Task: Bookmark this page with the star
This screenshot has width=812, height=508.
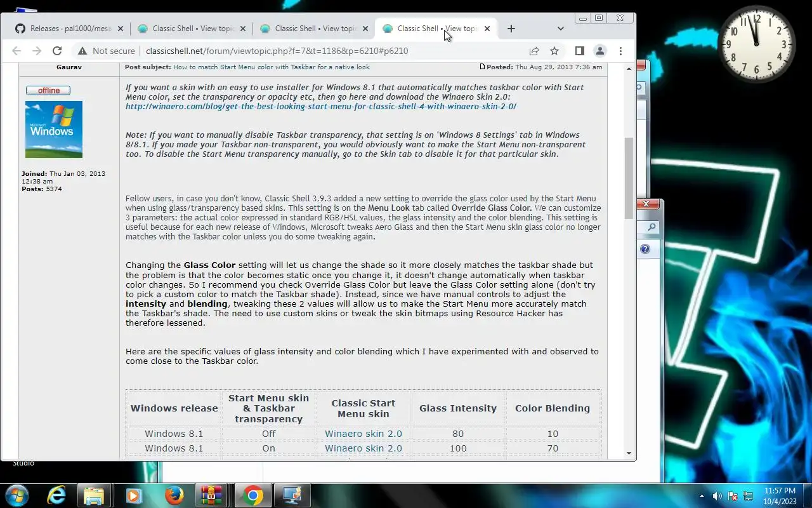Action: (554, 51)
